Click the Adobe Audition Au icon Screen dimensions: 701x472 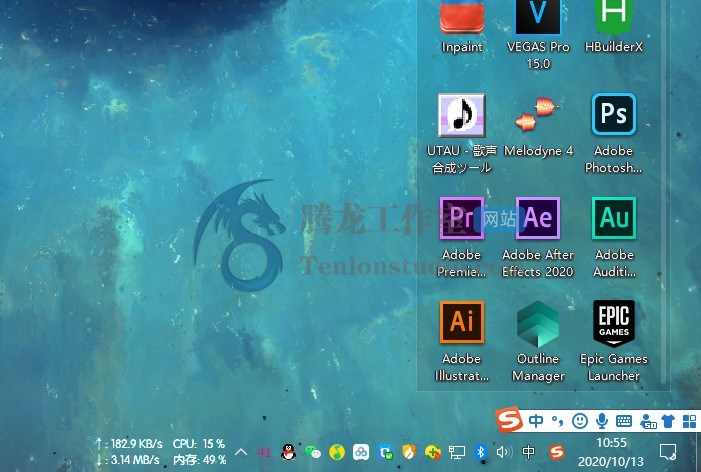coord(614,218)
